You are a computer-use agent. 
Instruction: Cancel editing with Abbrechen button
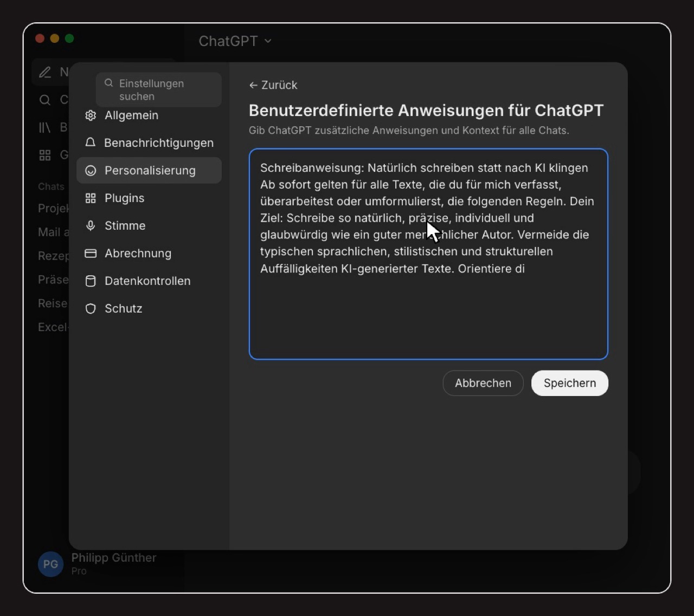(483, 383)
